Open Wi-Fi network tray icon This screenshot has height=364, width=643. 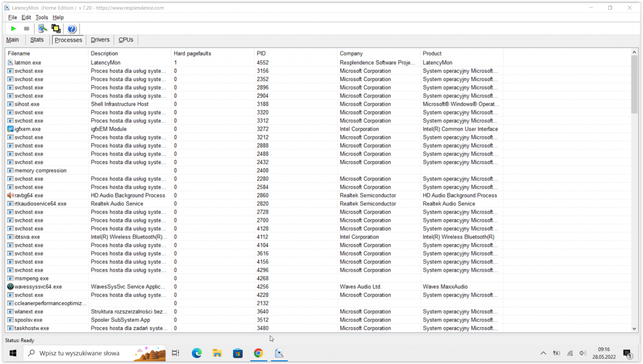570,353
